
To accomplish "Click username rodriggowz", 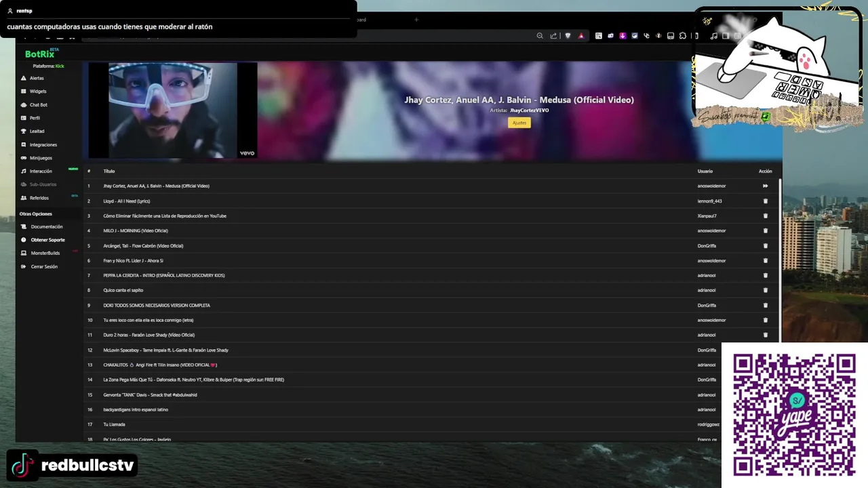I will tap(708, 424).
